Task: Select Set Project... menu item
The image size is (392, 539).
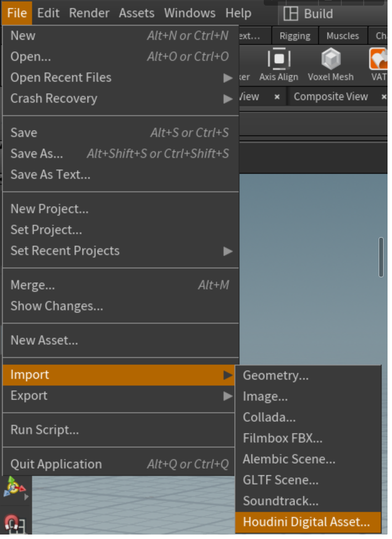Action: tap(120, 230)
